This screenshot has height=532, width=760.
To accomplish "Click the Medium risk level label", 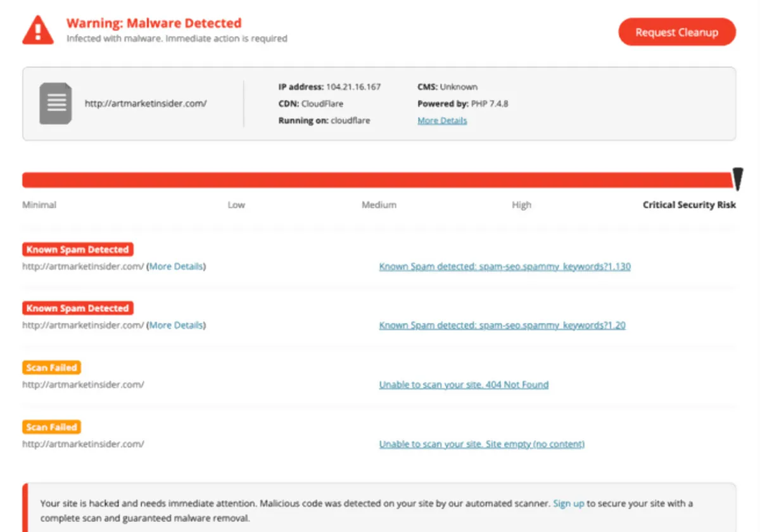I will pyautogui.click(x=379, y=205).
